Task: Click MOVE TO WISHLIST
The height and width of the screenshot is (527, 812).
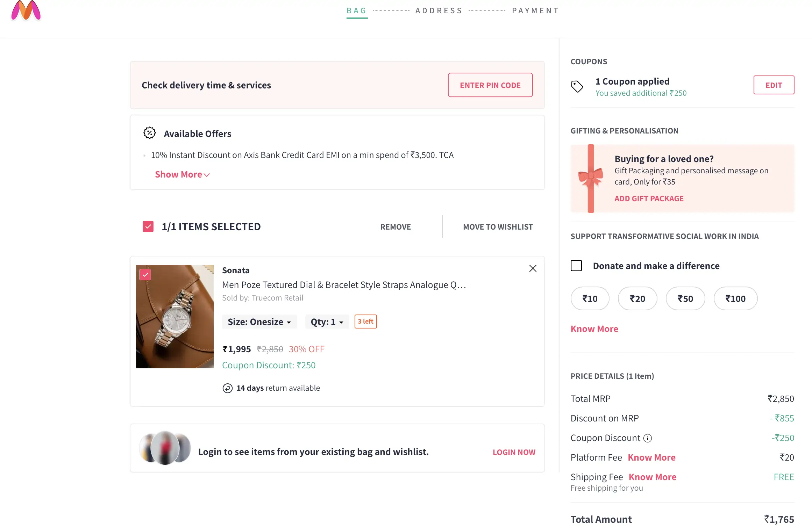Action: coord(498,226)
